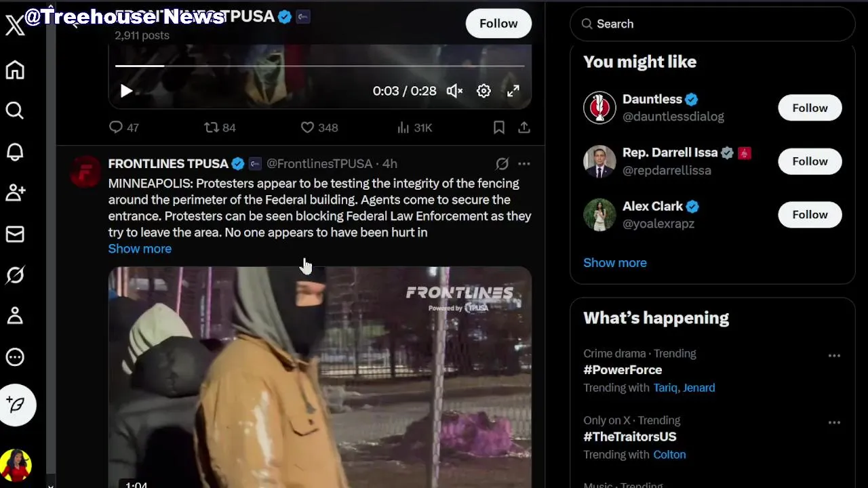Expand tweet text with Show more

(x=140, y=249)
